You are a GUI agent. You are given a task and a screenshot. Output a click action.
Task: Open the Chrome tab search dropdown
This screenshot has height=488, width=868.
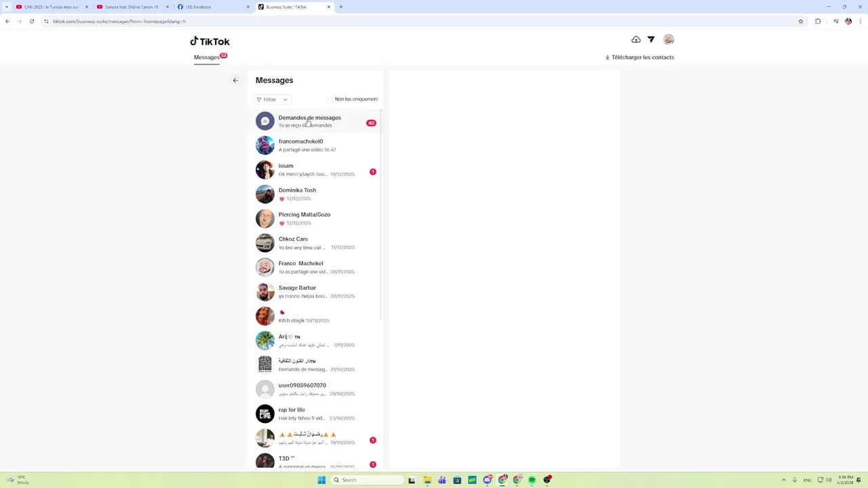[7, 7]
